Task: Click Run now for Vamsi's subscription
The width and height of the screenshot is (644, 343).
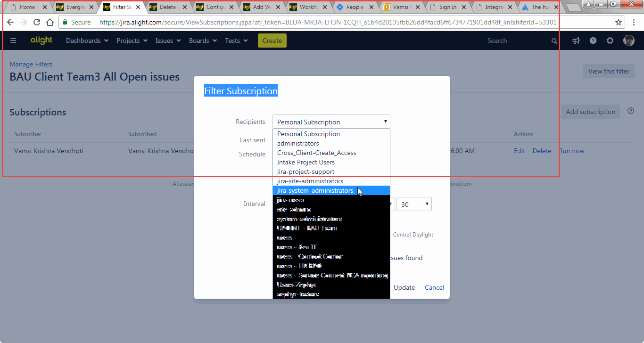Action: click(571, 151)
